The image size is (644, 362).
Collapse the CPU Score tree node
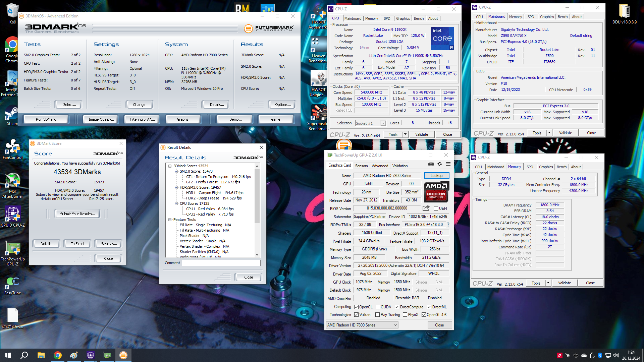tap(176, 204)
